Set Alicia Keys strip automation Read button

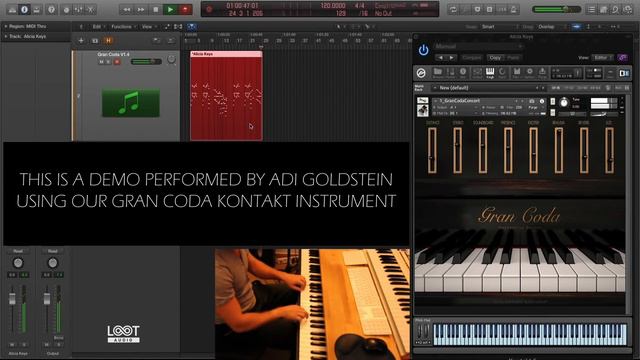coord(18,251)
